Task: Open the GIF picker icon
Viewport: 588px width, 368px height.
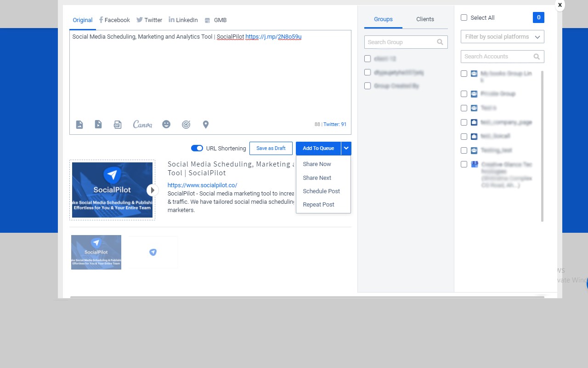Action: click(x=118, y=124)
